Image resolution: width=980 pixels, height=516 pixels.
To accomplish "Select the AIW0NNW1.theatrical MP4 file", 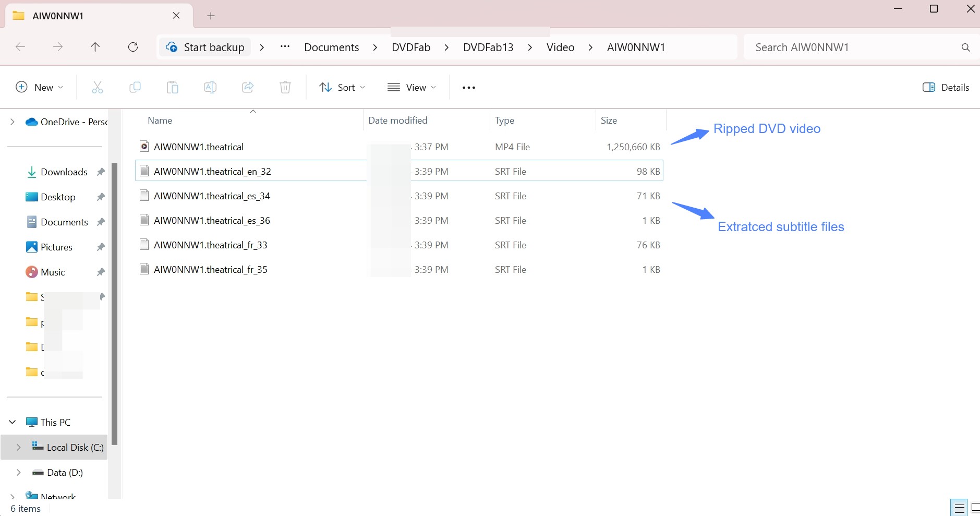I will coord(199,147).
